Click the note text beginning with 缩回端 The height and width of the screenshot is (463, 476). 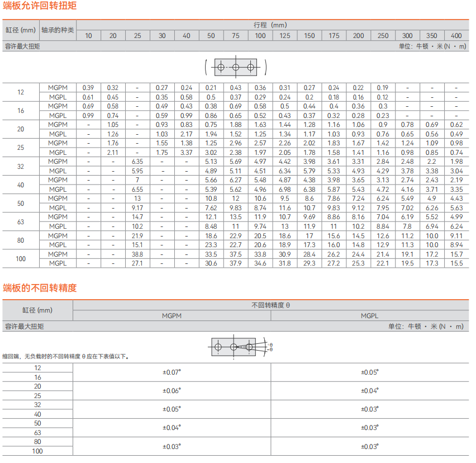(66, 356)
